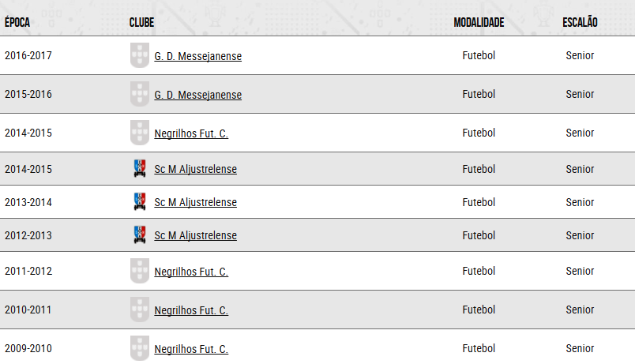635x364 pixels.
Task: Click the crest icon in the 2011-2012 row
Action: point(140,271)
